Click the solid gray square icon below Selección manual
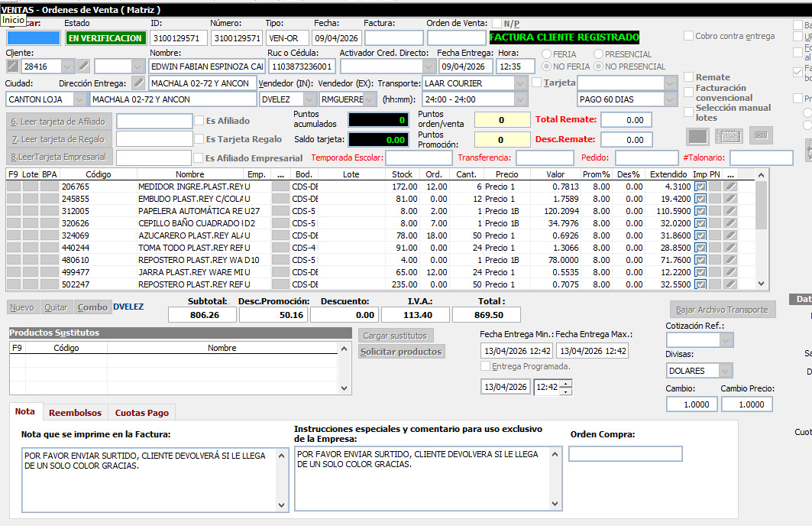 [x=698, y=136]
